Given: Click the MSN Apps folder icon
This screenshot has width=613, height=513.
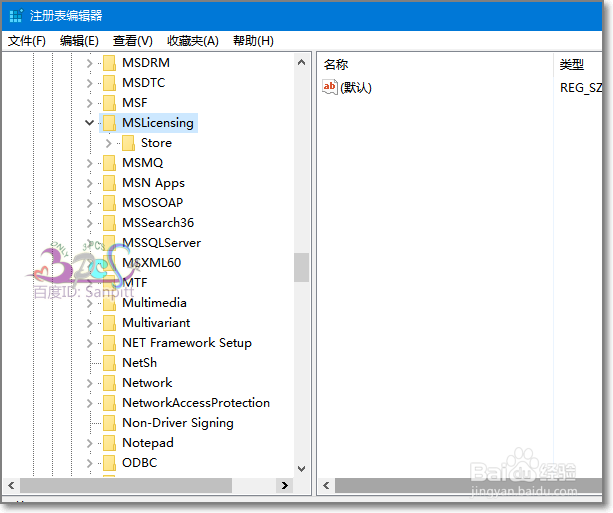Looking at the screenshot, I should (109, 183).
